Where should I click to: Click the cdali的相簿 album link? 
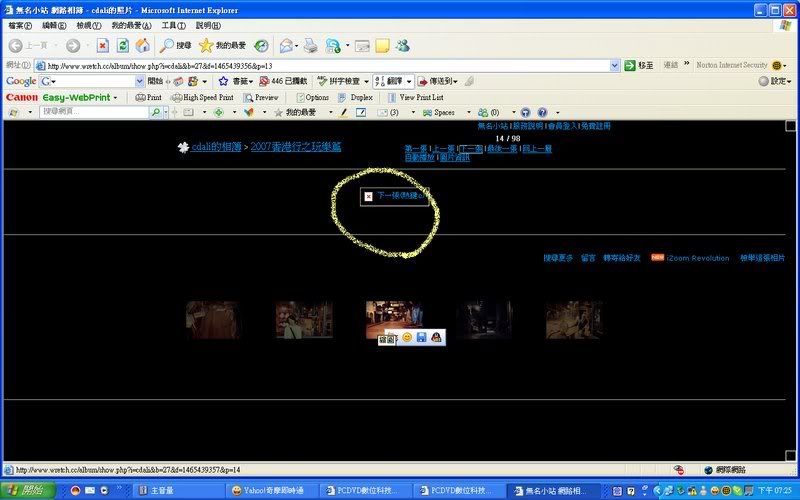pos(216,147)
